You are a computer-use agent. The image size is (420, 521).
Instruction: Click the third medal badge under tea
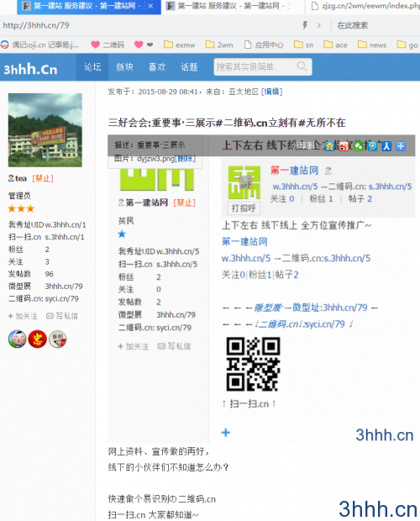[x=58, y=339]
